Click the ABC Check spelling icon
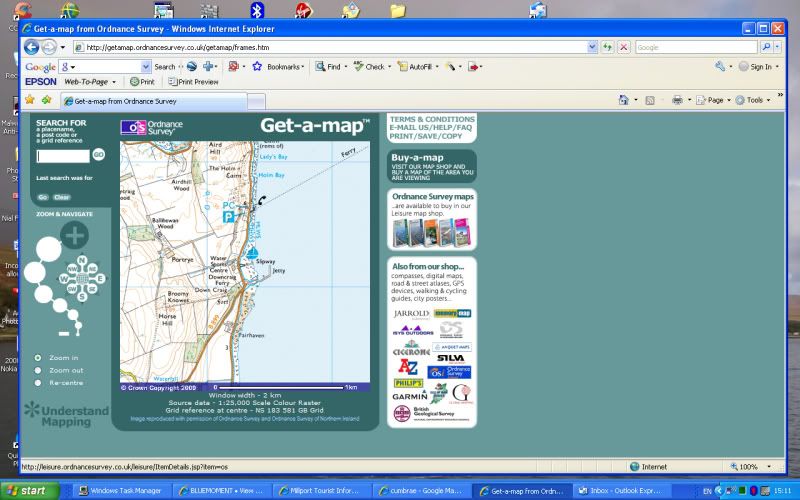Viewport: 800px width, 500px height. (x=359, y=66)
